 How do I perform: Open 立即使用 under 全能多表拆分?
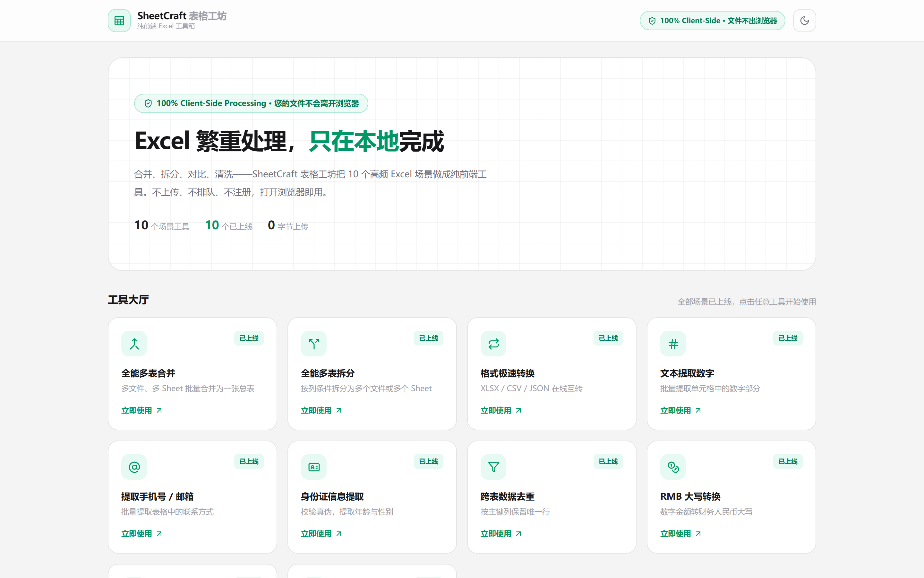click(321, 410)
